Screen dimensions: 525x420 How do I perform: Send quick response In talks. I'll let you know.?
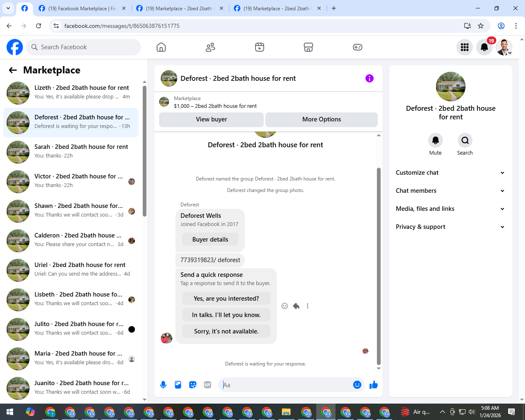pyautogui.click(x=226, y=315)
